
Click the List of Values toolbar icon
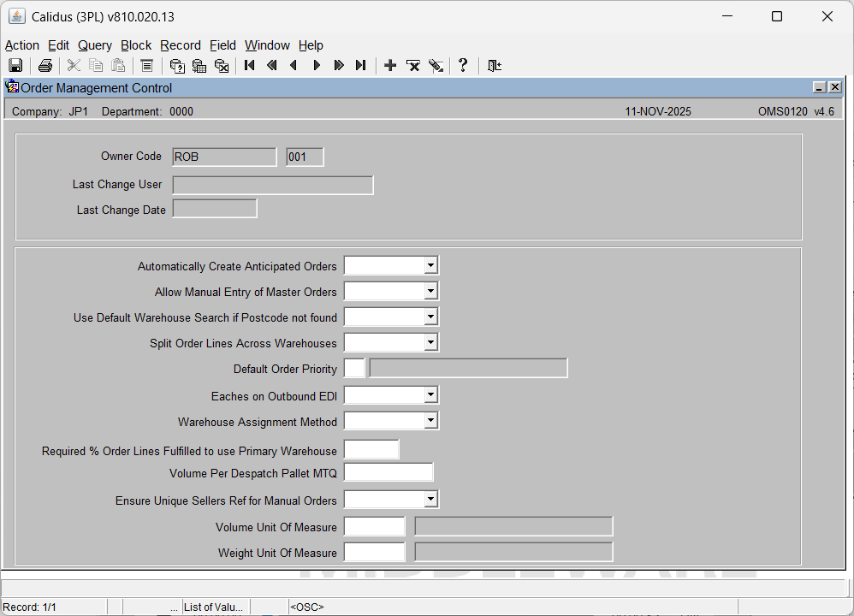point(146,66)
